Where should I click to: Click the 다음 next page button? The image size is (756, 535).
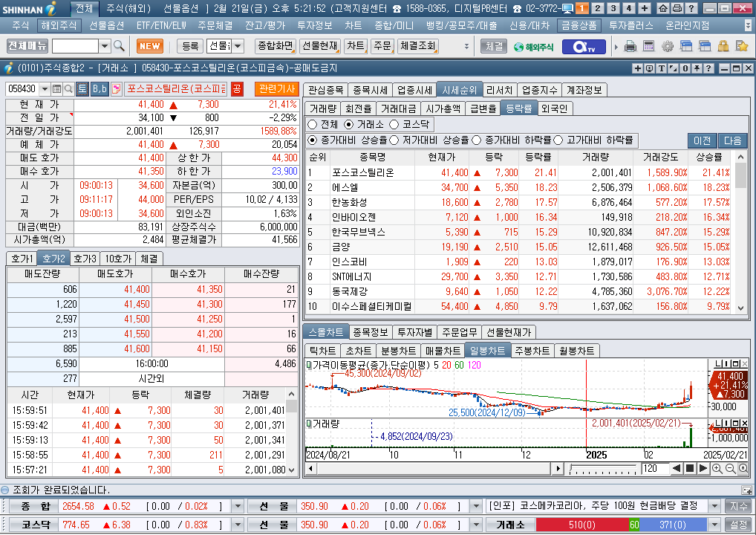pos(732,140)
